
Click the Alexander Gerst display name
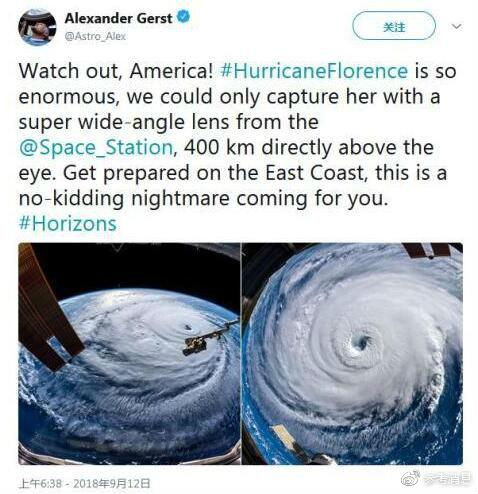pyautogui.click(x=119, y=18)
